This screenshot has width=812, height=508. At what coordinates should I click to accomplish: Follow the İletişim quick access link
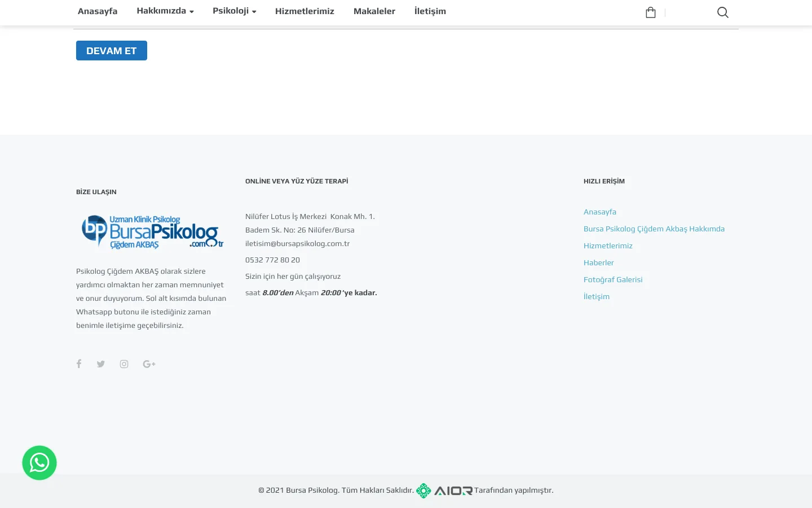(x=597, y=297)
